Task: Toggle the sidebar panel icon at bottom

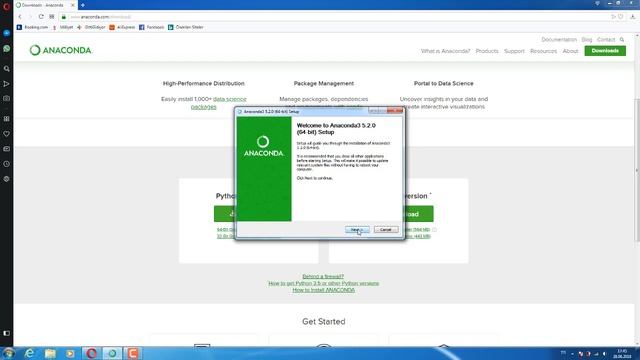Action: (x=7, y=333)
